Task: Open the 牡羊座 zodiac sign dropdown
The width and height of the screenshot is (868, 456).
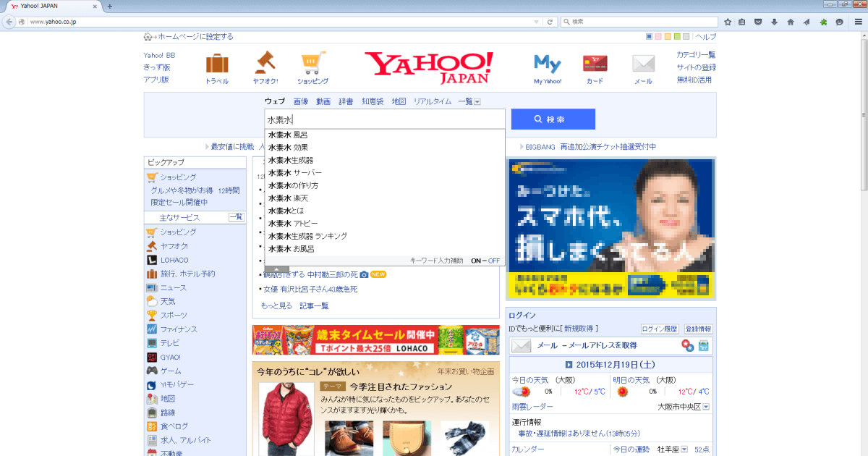Action: tap(684, 449)
